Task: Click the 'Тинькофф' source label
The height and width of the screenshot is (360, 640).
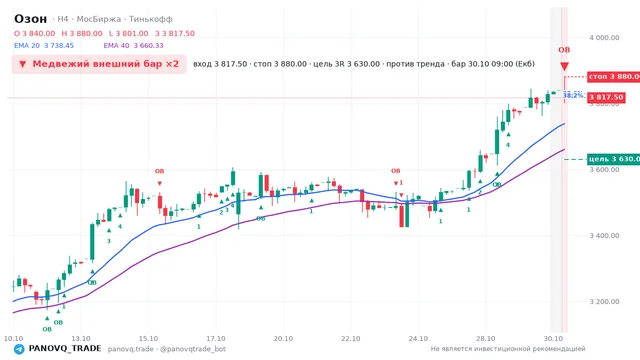Action: point(151,19)
